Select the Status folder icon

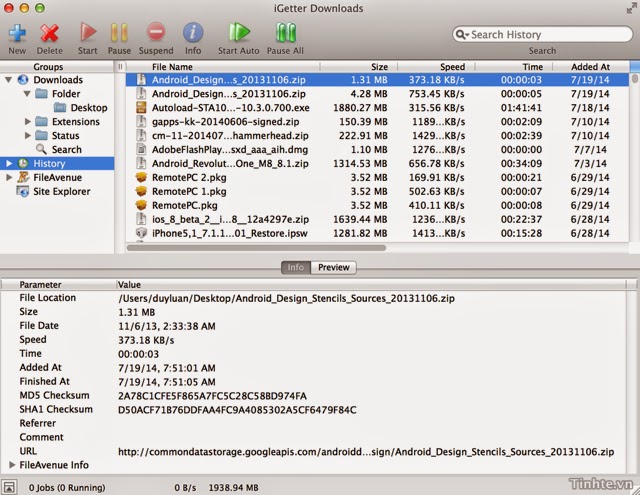point(41,135)
